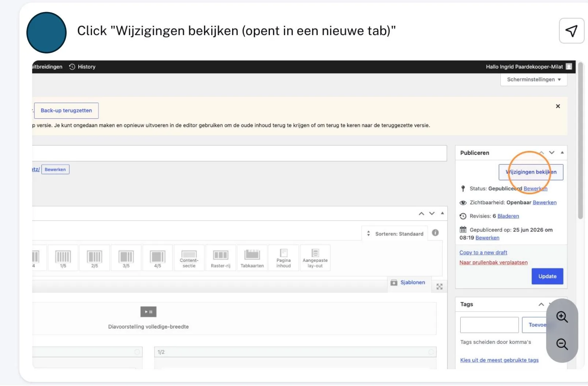This screenshot has width=588, height=386.
Task: Select the 2/5 column layout icon
Action: 94,258
